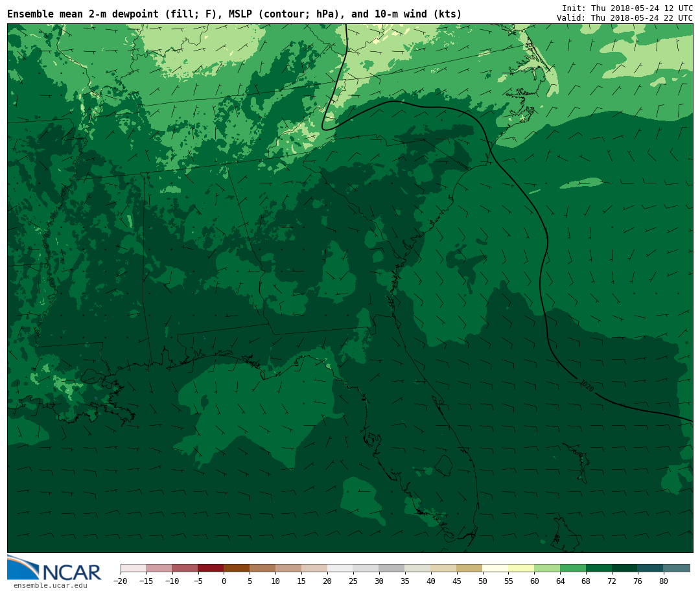Viewport: 700px width, 593px height.
Task: Click the ensemble.ucar.edu text
Action: click(x=51, y=585)
